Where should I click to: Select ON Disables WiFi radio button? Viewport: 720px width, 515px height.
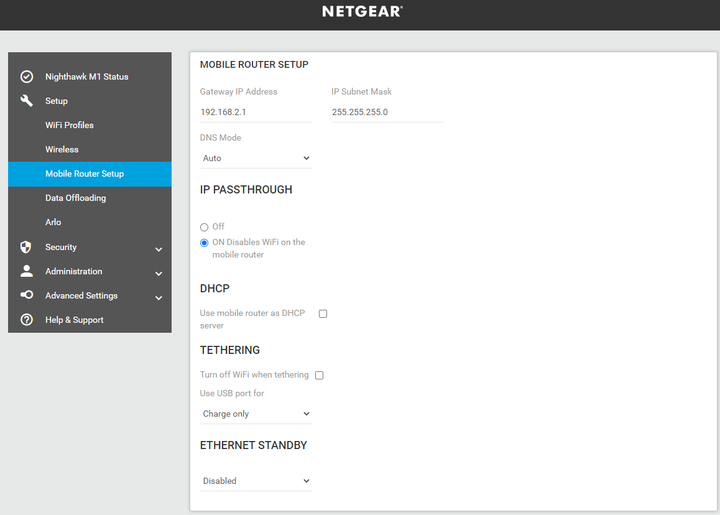[204, 243]
